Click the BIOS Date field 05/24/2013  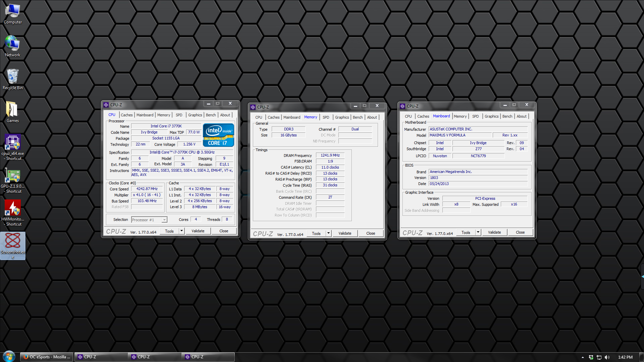click(x=478, y=184)
